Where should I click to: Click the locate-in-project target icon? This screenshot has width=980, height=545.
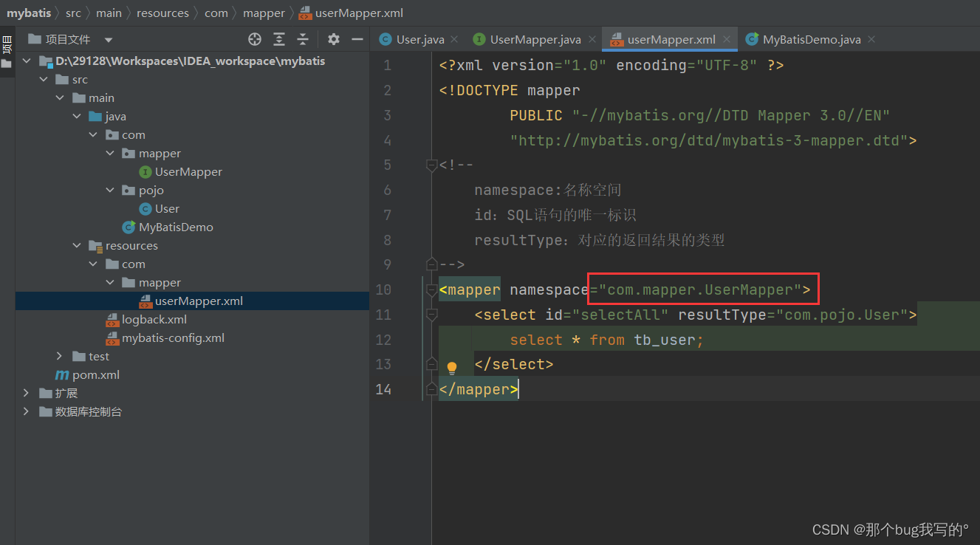255,39
